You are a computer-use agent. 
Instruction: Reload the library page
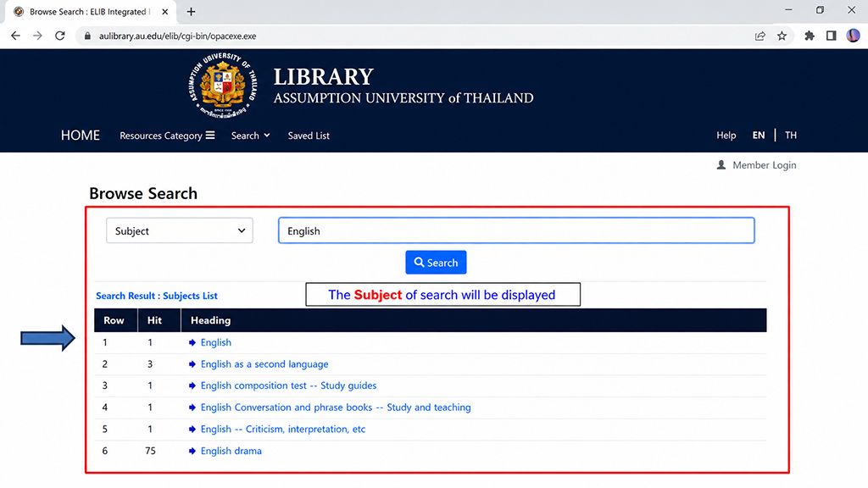pyautogui.click(x=60, y=36)
